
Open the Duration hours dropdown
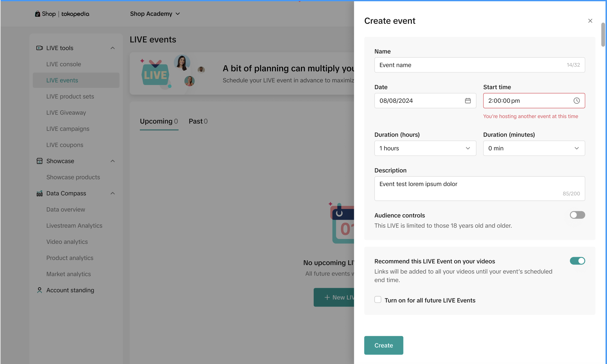click(425, 148)
